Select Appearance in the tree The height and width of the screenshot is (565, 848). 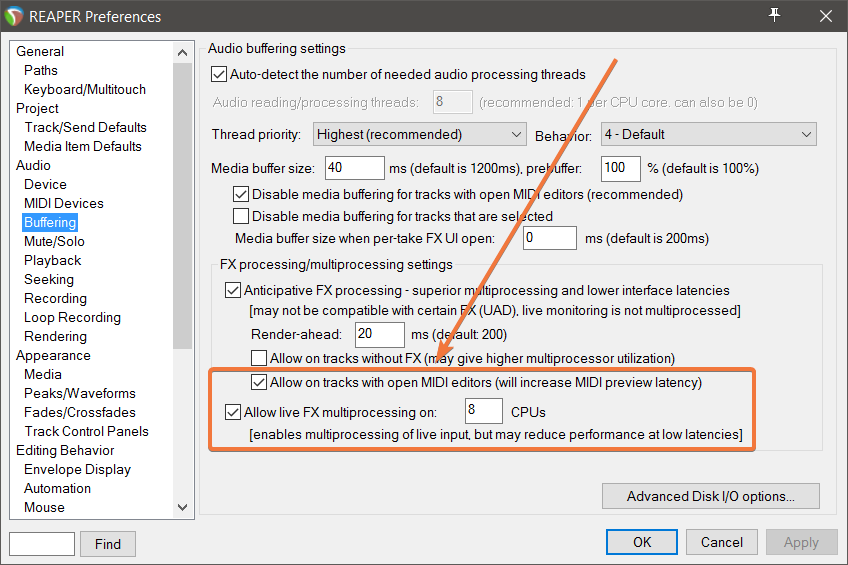pos(53,355)
